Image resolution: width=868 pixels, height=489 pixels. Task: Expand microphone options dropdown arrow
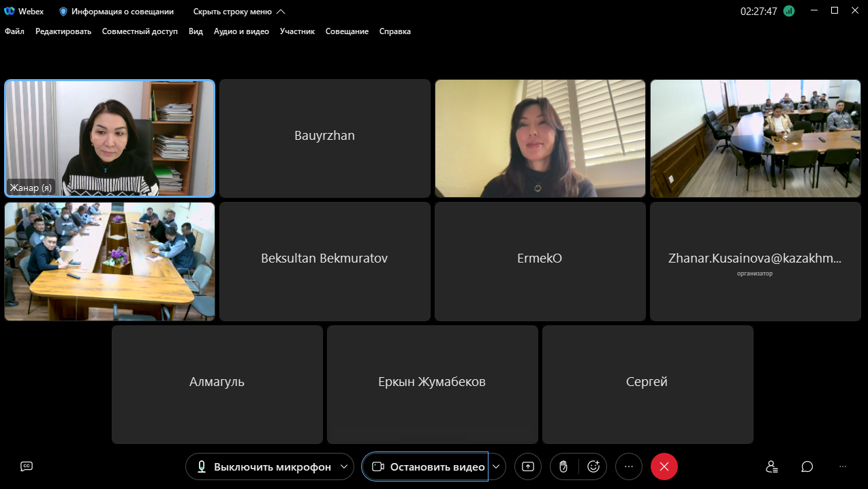344,467
